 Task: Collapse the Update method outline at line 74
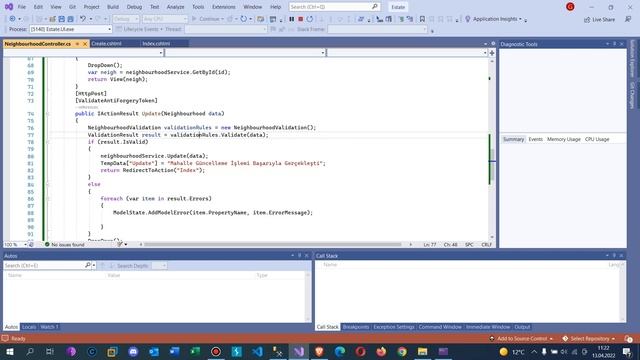click(48, 114)
